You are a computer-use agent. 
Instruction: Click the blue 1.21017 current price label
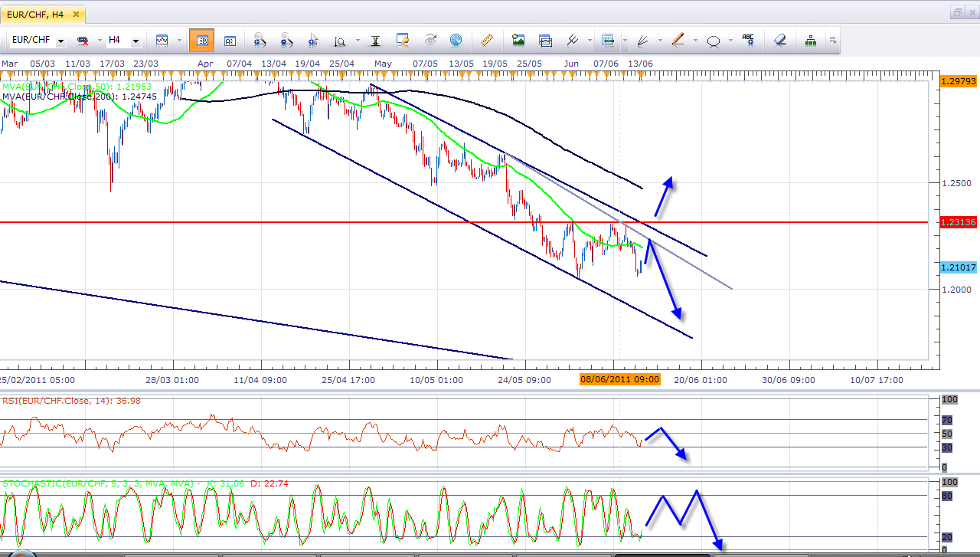coord(958,267)
